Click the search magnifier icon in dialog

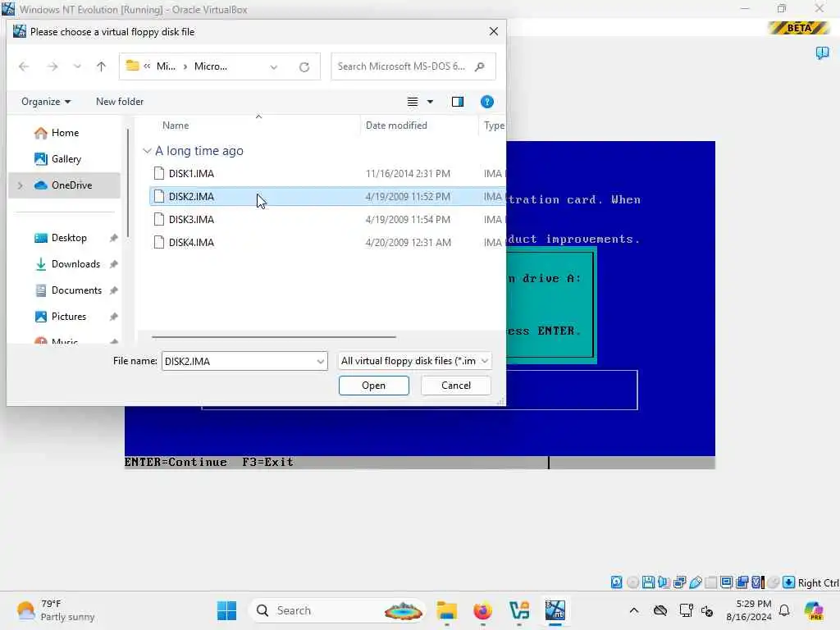tap(480, 66)
